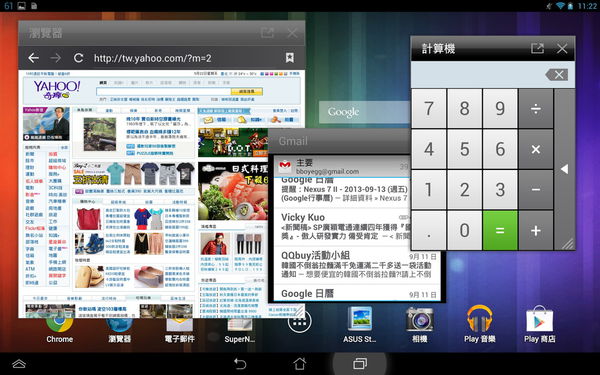
Task: Launch the Play 音樂 app
Action: [479, 324]
